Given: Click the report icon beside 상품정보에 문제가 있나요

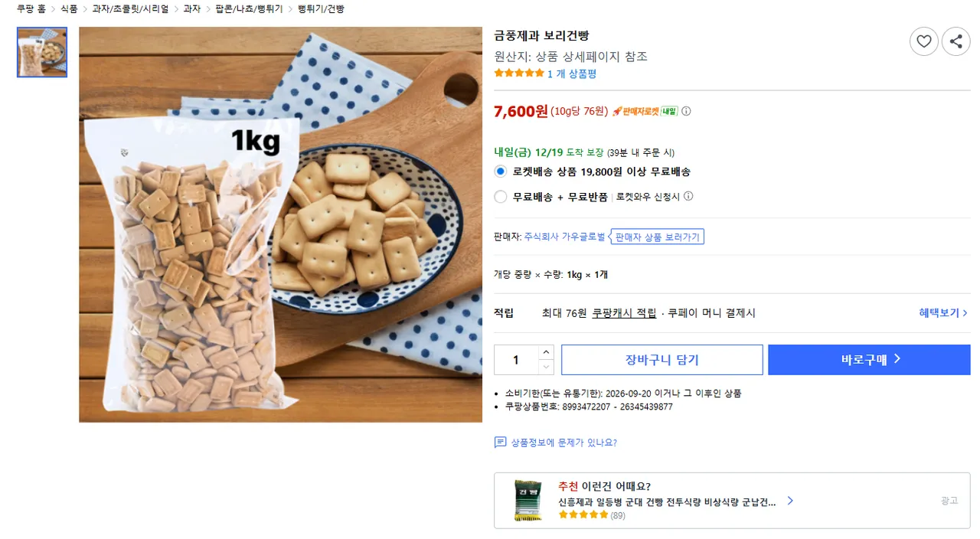Looking at the screenshot, I should click(501, 443).
